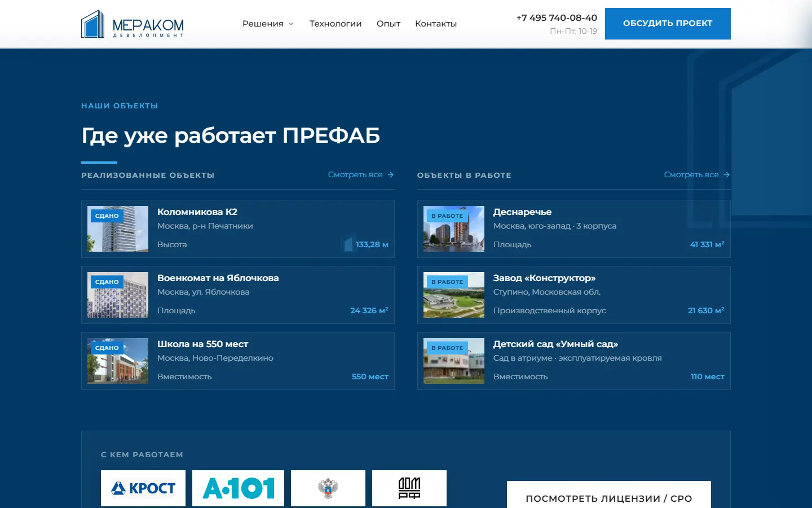Select the Детский сад «Умный сад» thumbnail
This screenshot has height=508, width=812.
pyautogui.click(x=454, y=361)
